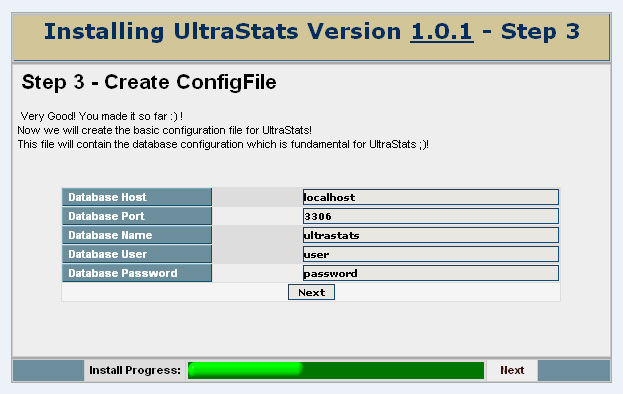This screenshot has width=623, height=394.
Task: Click Next beside the install progress bar
Action: click(512, 370)
